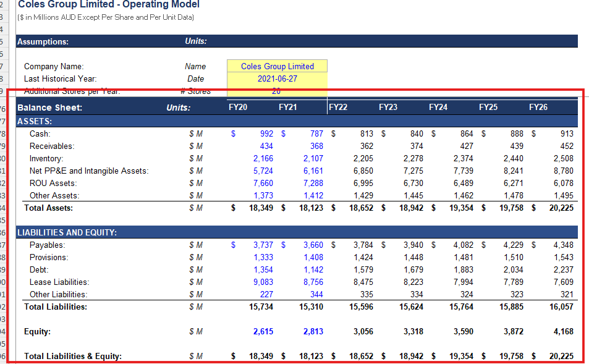Select the Lease Liabilities row label
The height and width of the screenshot is (364, 589).
pyautogui.click(x=59, y=282)
